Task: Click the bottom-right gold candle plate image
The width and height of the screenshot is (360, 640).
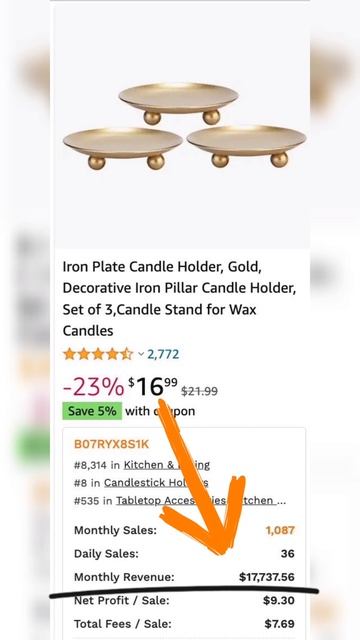Action: tap(247, 145)
